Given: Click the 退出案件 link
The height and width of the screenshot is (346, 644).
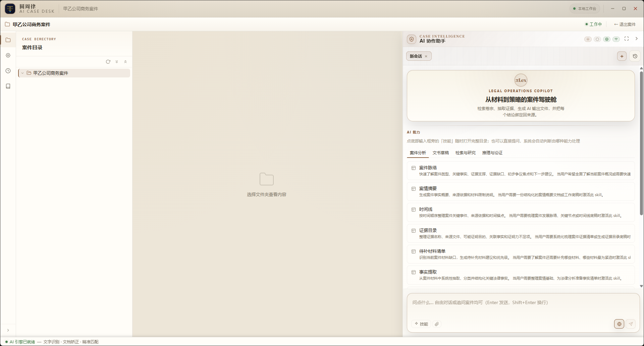Looking at the screenshot, I should (x=625, y=24).
